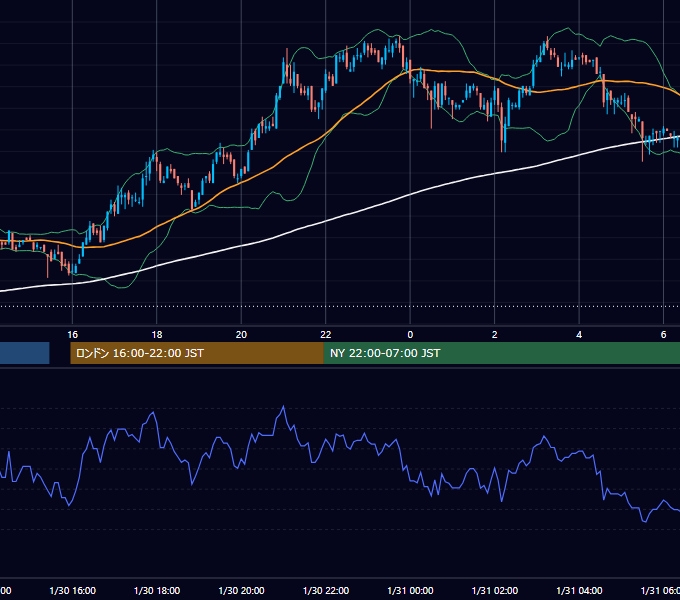Click the hour label 18 on upper axis
Image resolution: width=680 pixels, height=600 pixels.
(x=157, y=335)
